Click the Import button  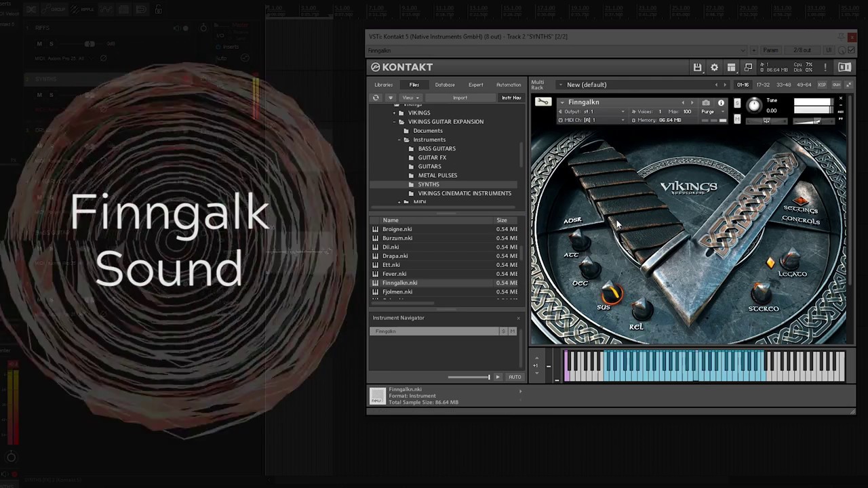point(460,98)
